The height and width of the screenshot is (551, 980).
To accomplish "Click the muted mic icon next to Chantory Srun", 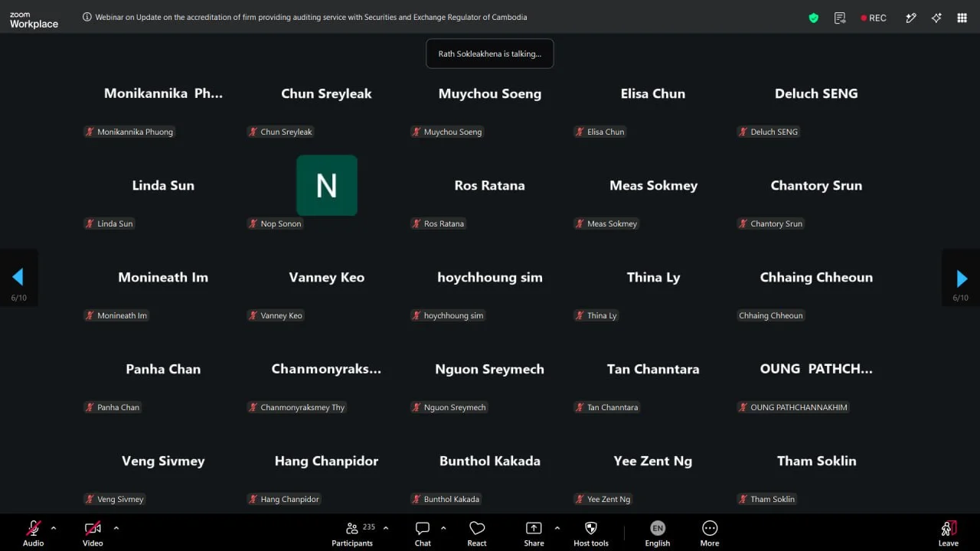I will pyautogui.click(x=743, y=223).
